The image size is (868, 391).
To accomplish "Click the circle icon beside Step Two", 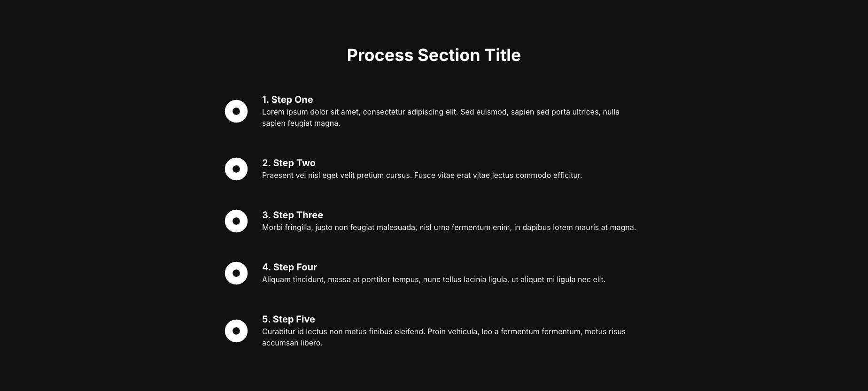I will (236, 169).
